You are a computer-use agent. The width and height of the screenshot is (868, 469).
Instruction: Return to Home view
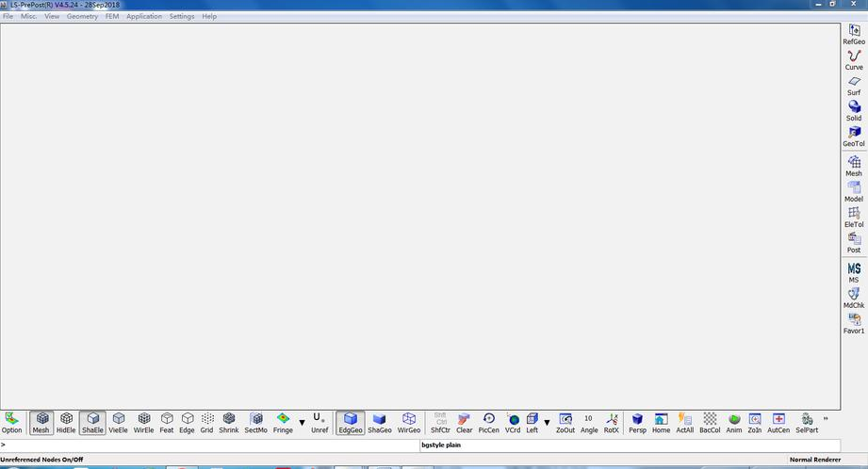[x=661, y=423]
